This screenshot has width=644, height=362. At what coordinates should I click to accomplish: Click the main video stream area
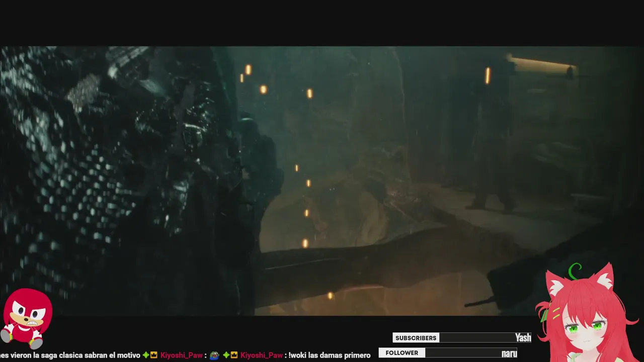click(x=322, y=181)
